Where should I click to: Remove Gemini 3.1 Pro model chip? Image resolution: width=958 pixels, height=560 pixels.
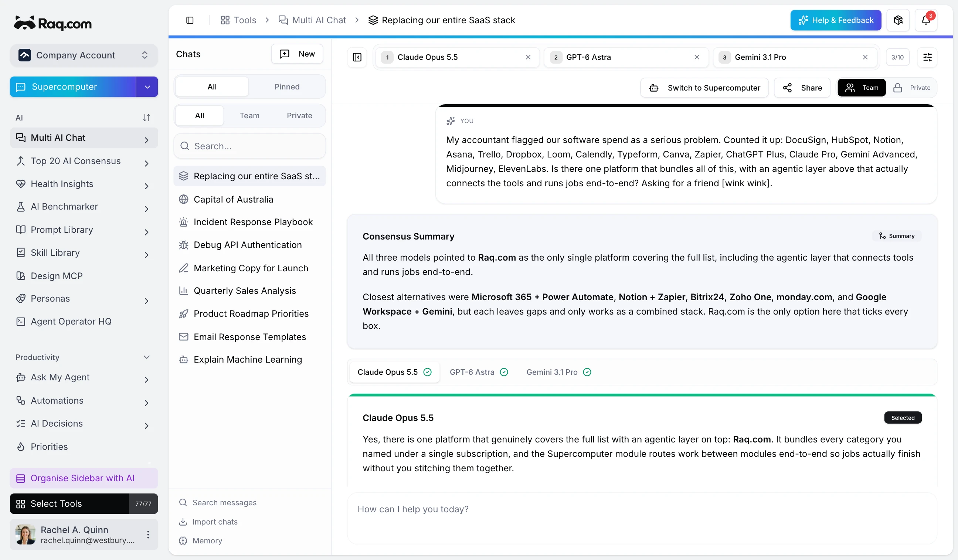coord(865,57)
